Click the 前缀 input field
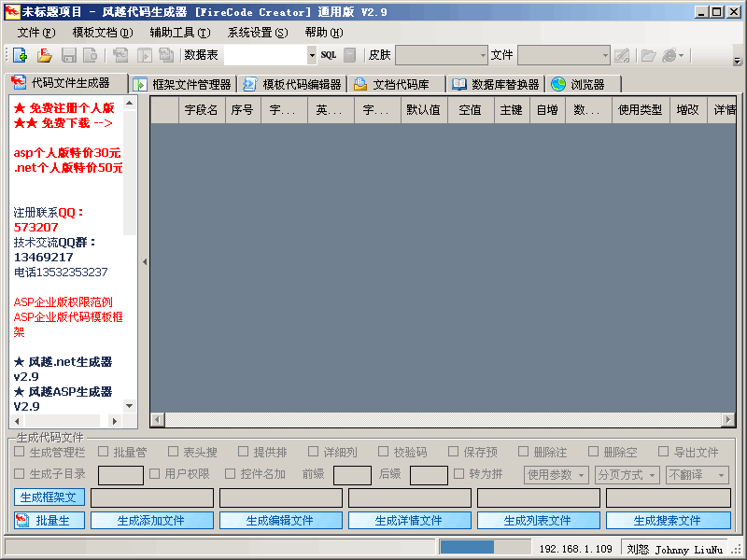The height and width of the screenshot is (560, 747). coord(353,474)
